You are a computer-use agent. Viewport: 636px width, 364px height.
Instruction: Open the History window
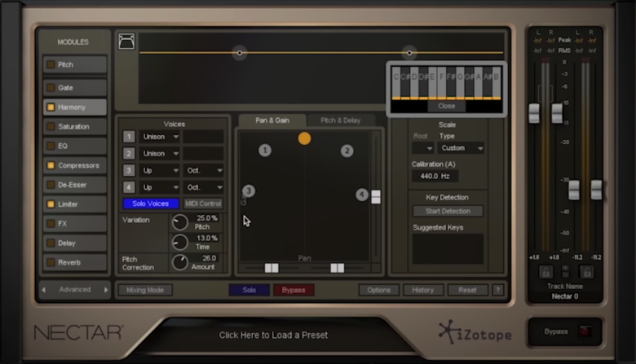coord(423,290)
